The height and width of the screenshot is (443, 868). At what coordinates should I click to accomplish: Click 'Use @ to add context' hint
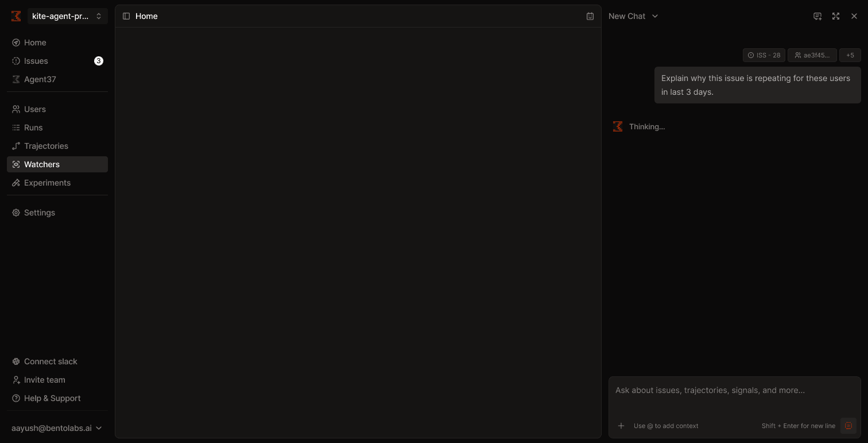(666, 426)
